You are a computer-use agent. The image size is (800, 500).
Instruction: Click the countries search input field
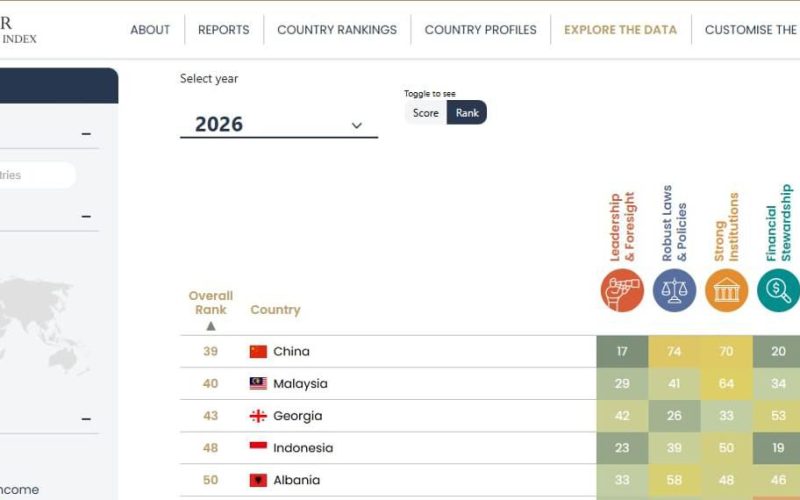(36, 175)
